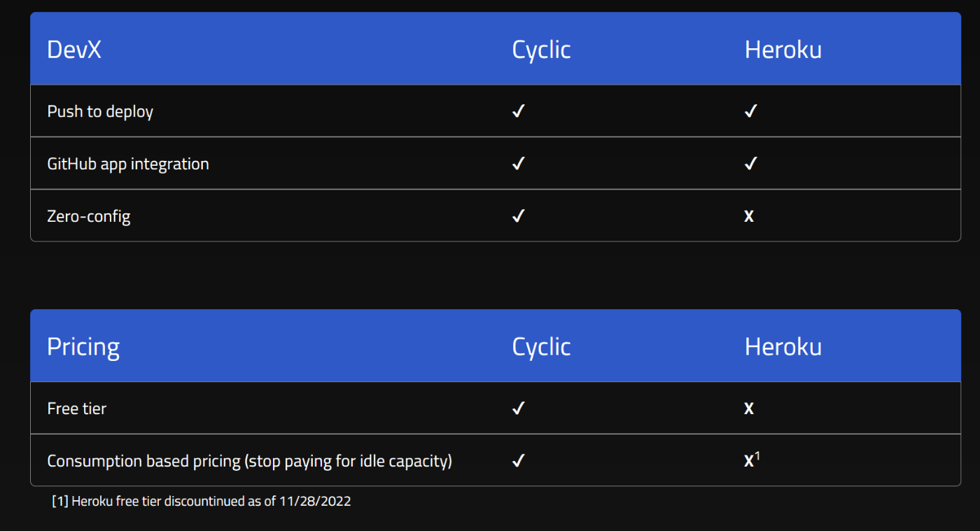Select the DevX table header title

[x=74, y=50]
